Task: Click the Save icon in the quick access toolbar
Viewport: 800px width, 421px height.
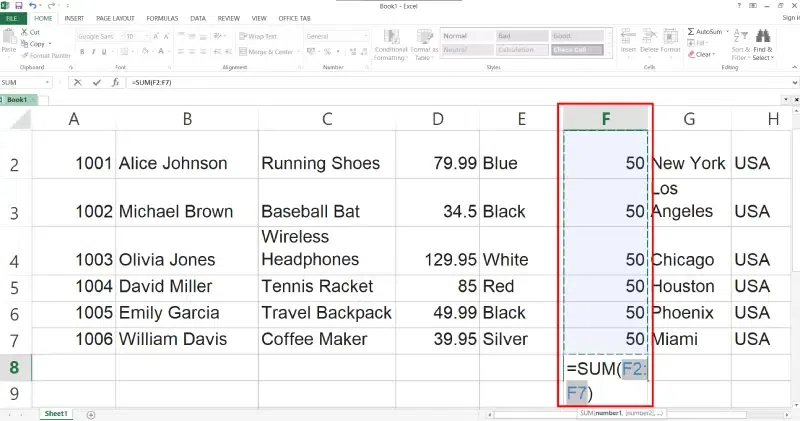Action: click(x=19, y=6)
